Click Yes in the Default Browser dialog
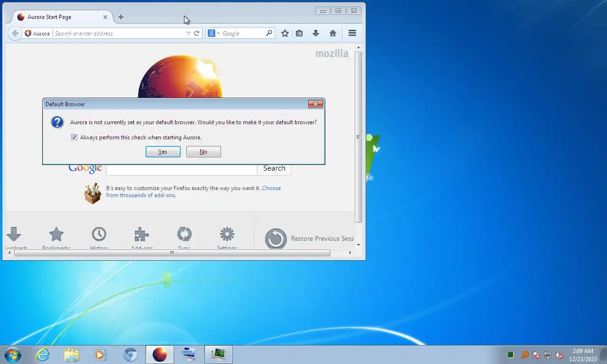This screenshot has width=607, height=364. [x=163, y=152]
